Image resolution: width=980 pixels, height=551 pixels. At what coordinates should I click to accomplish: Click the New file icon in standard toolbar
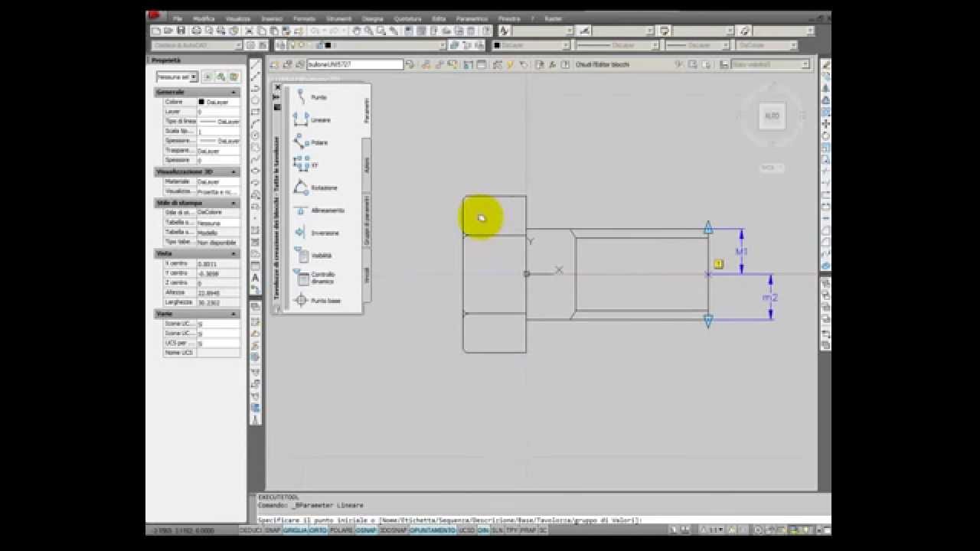(x=156, y=31)
